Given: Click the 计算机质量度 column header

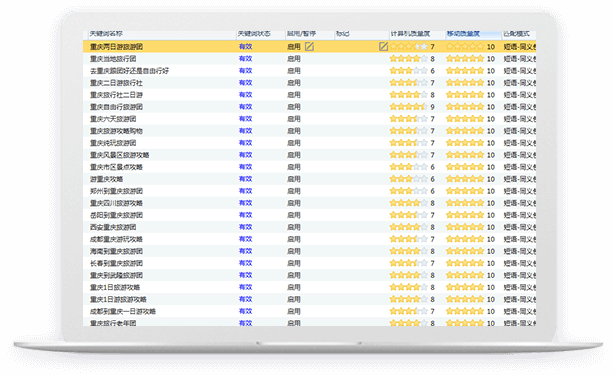Looking at the screenshot, I should click(410, 34).
